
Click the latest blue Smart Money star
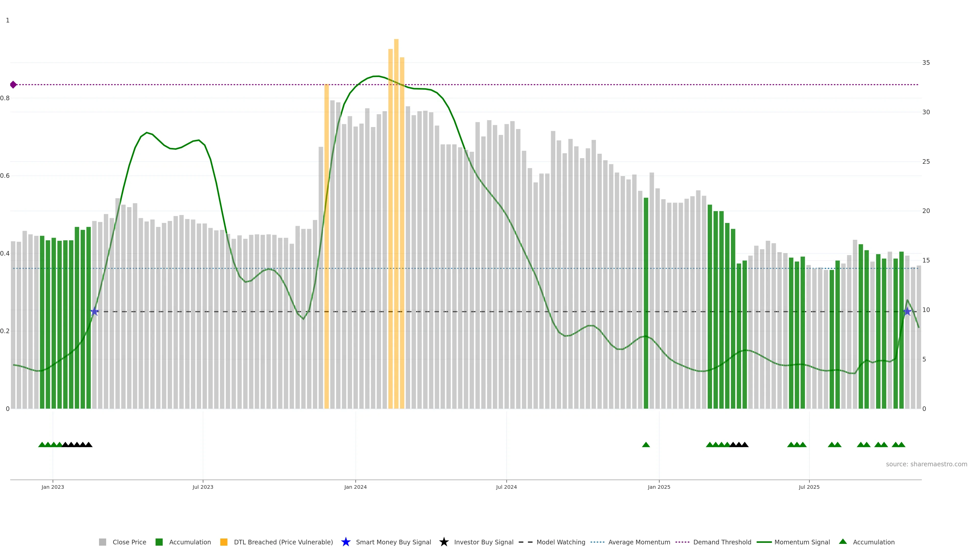pos(907,311)
